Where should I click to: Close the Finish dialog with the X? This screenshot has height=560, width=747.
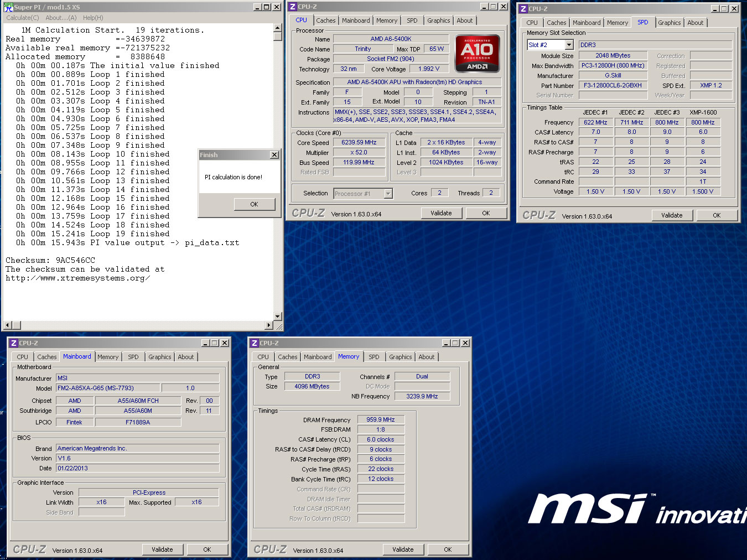[274, 155]
